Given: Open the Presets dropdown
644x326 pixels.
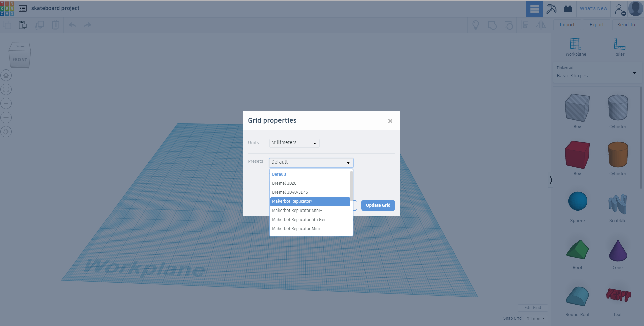Looking at the screenshot, I should point(311,162).
